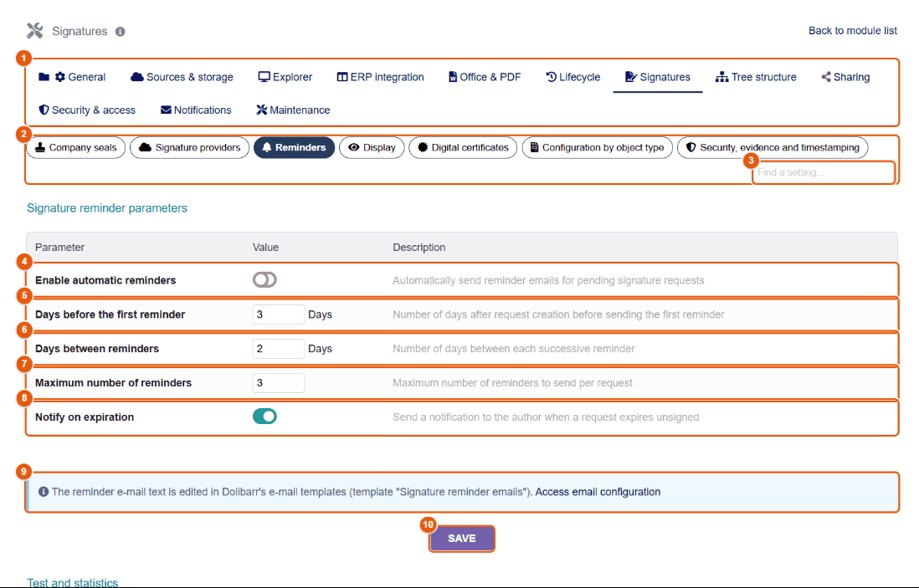Click the eye icon on Display pill
The width and height of the screenshot is (919, 588).
353,147
